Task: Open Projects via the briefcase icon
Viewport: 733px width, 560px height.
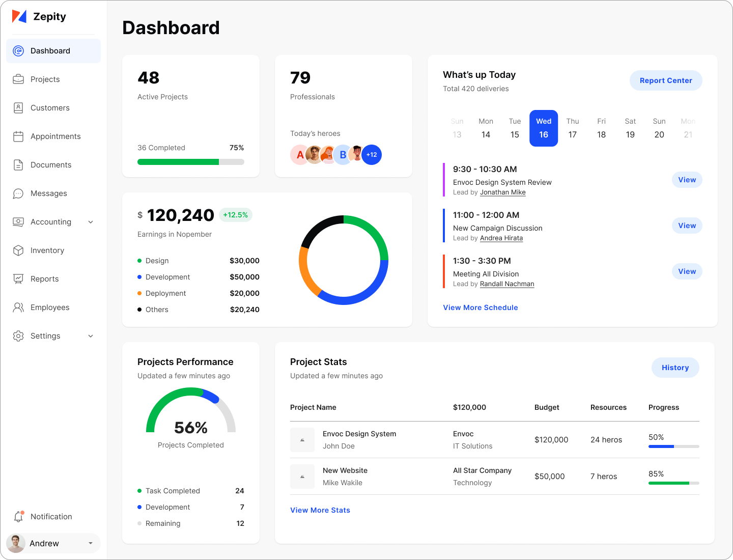Action: 18,79
